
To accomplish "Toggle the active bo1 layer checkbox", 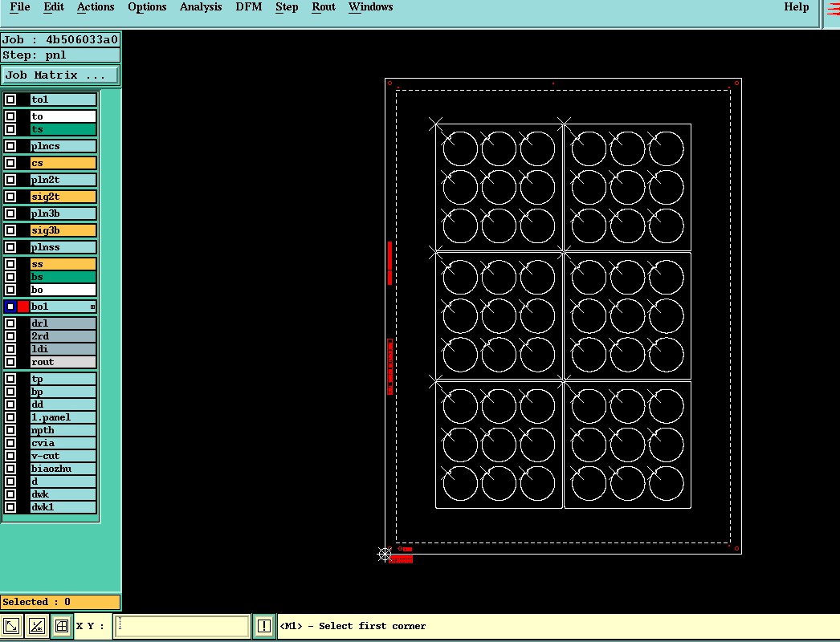I will point(10,307).
